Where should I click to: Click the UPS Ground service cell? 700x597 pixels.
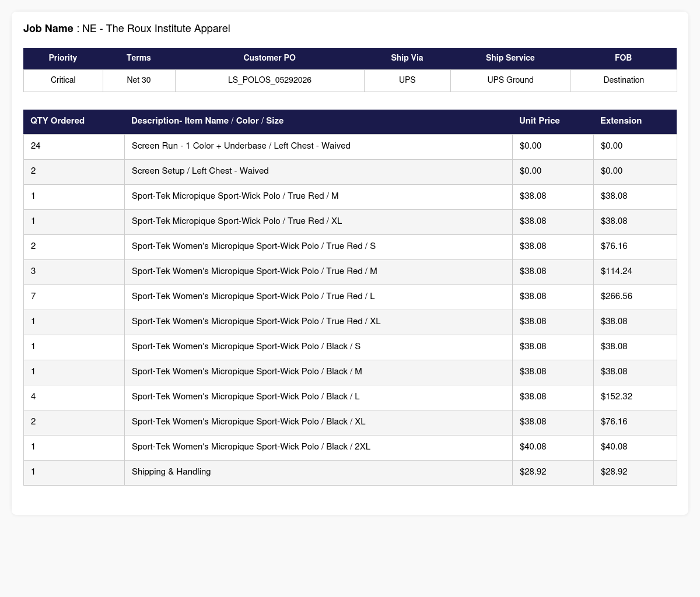tap(510, 80)
